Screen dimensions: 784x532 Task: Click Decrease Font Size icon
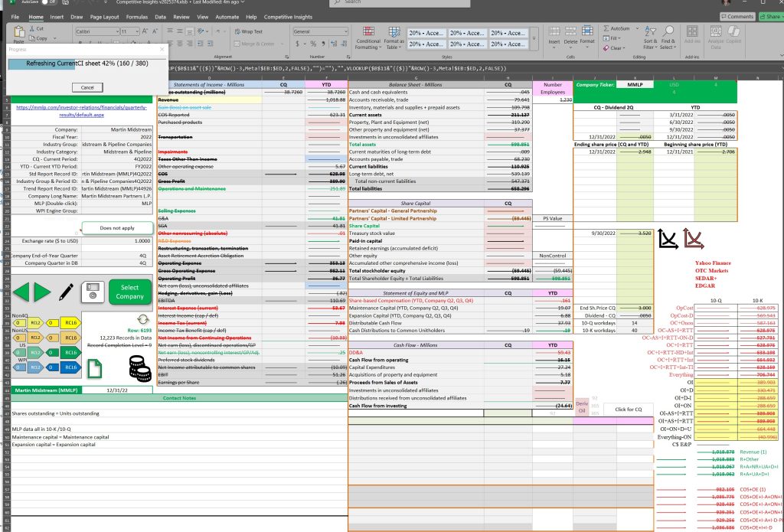tap(155, 31)
